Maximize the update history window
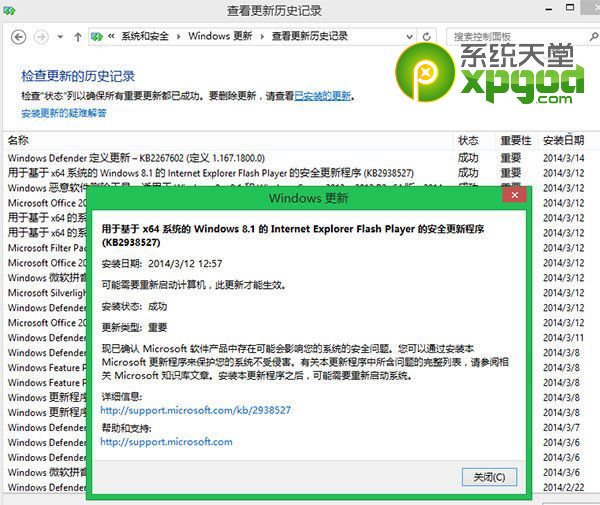 point(570,8)
